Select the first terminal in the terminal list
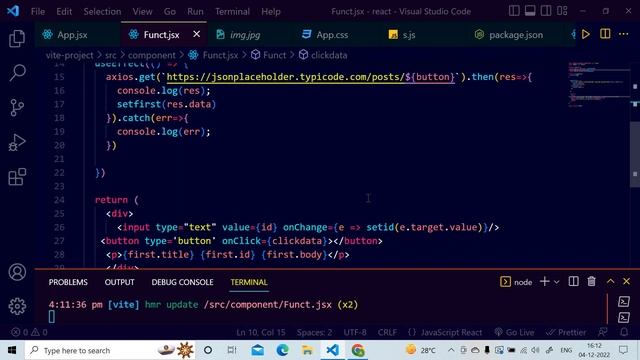640x360 pixels. coord(624,302)
